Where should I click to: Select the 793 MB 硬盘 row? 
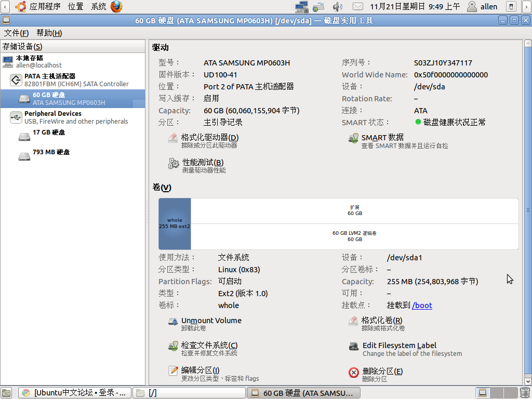[x=73, y=156]
